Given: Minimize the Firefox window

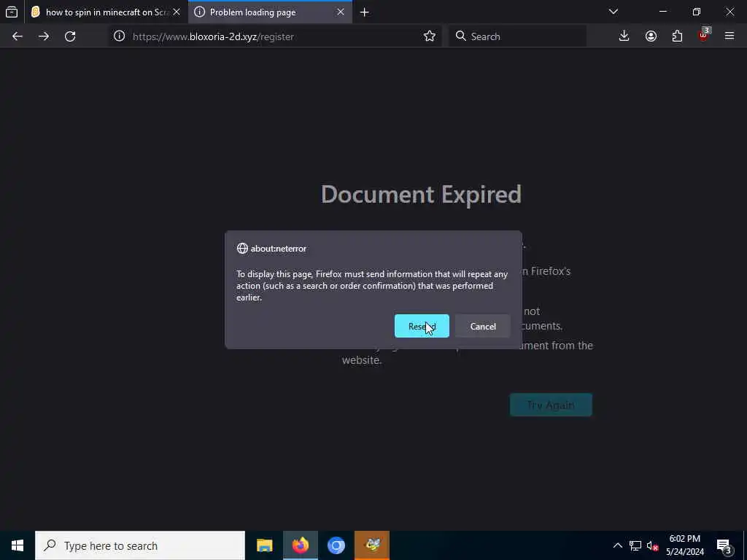Looking at the screenshot, I should coord(663,12).
